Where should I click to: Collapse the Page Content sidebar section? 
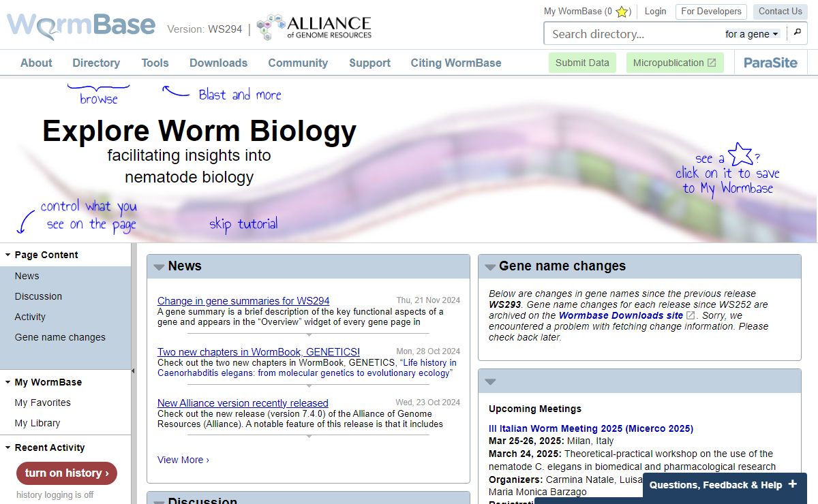7,255
